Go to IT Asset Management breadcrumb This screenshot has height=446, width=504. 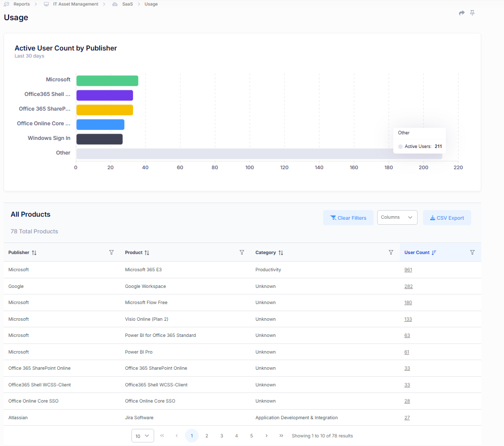coord(76,4)
